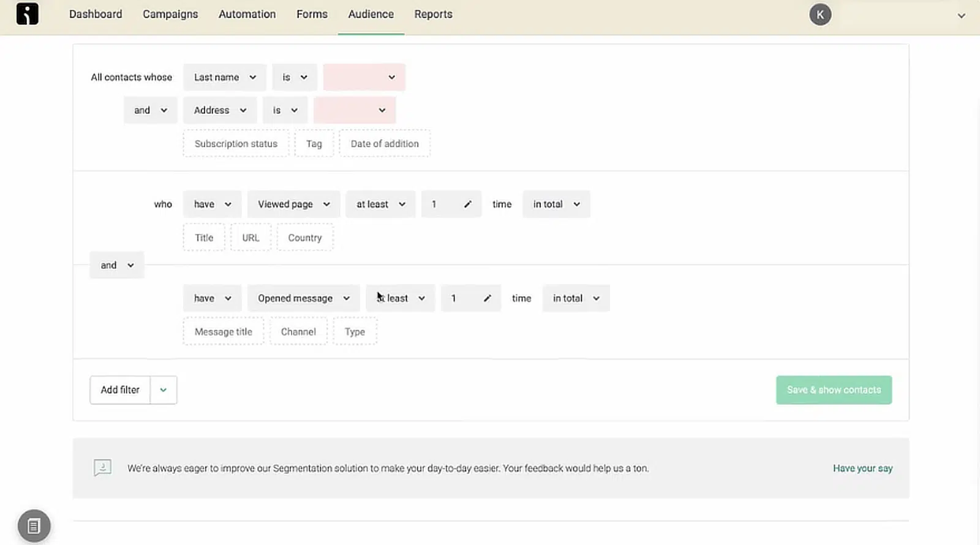980x545 pixels.
Task: Edit the Opened message count pencil icon
Action: point(487,298)
